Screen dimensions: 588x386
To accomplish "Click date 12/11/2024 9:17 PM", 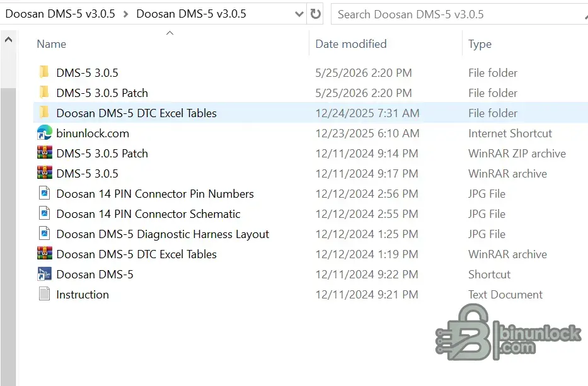I will 366,174.
